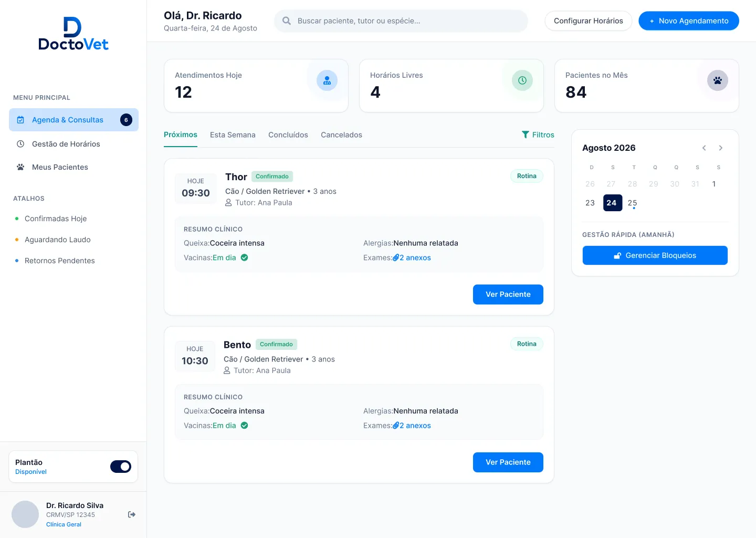Switch to Esta Semana tab

coord(233,135)
